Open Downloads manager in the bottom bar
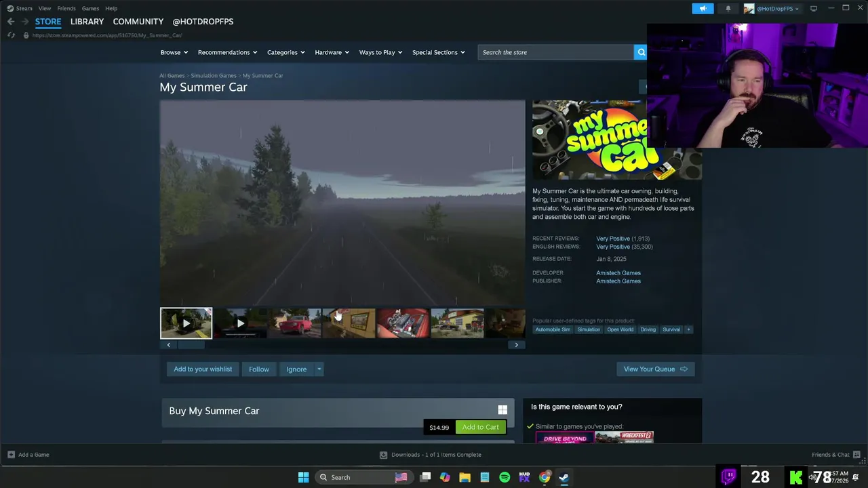Viewport: 868px width, 488px height. tap(431, 455)
